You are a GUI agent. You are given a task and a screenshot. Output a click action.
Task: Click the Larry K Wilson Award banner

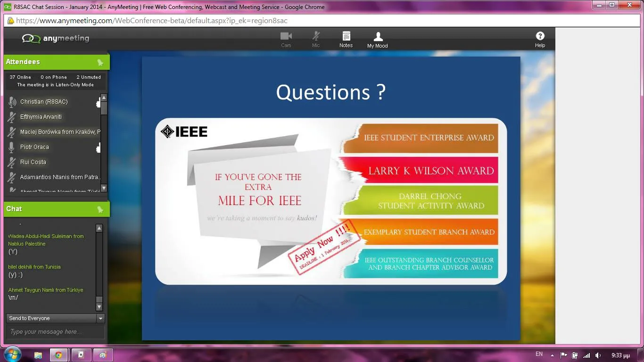tap(420, 170)
